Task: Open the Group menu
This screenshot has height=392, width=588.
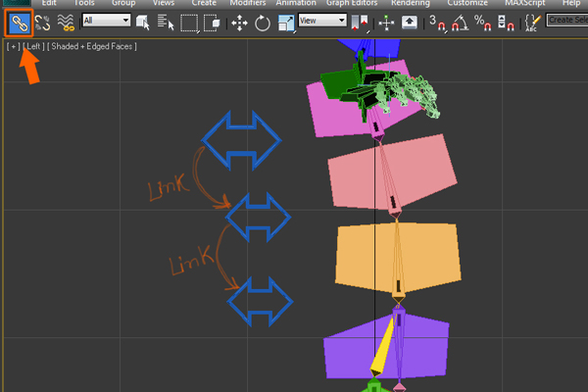Action: 123,3
